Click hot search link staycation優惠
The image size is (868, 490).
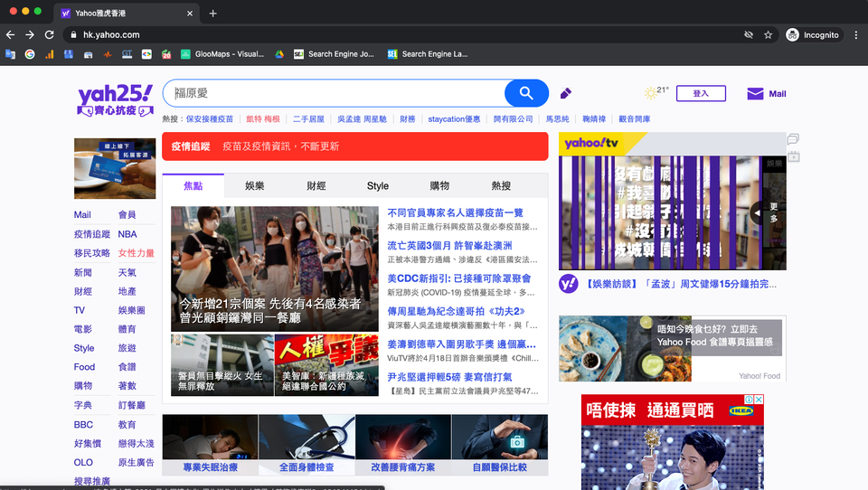(454, 119)
